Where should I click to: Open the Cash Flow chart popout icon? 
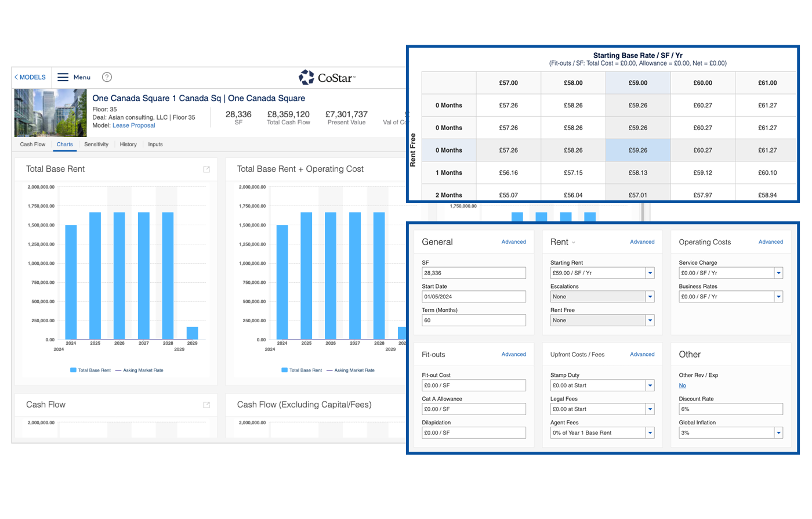[x=206, y=405]
